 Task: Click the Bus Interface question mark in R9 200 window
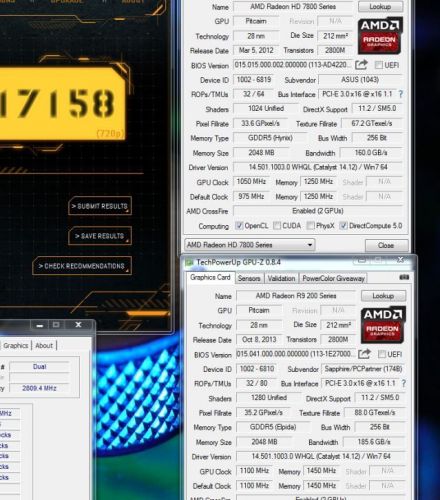404,383
